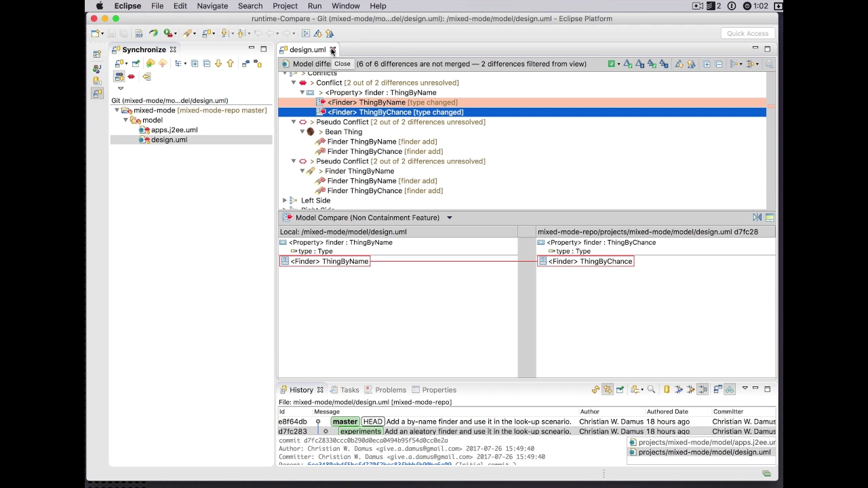Refresh the History view
This screenshot has width=868, height=488.
[596, 390]
